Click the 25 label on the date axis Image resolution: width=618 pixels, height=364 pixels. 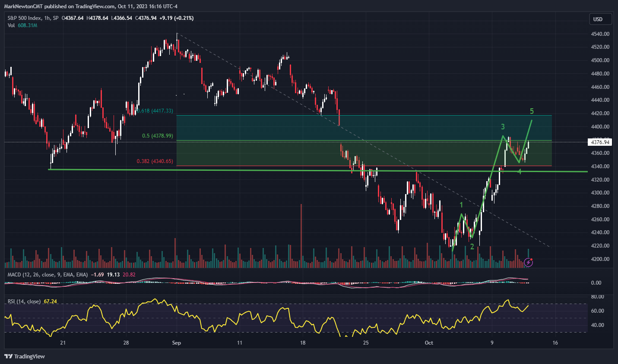click(366, 343)
